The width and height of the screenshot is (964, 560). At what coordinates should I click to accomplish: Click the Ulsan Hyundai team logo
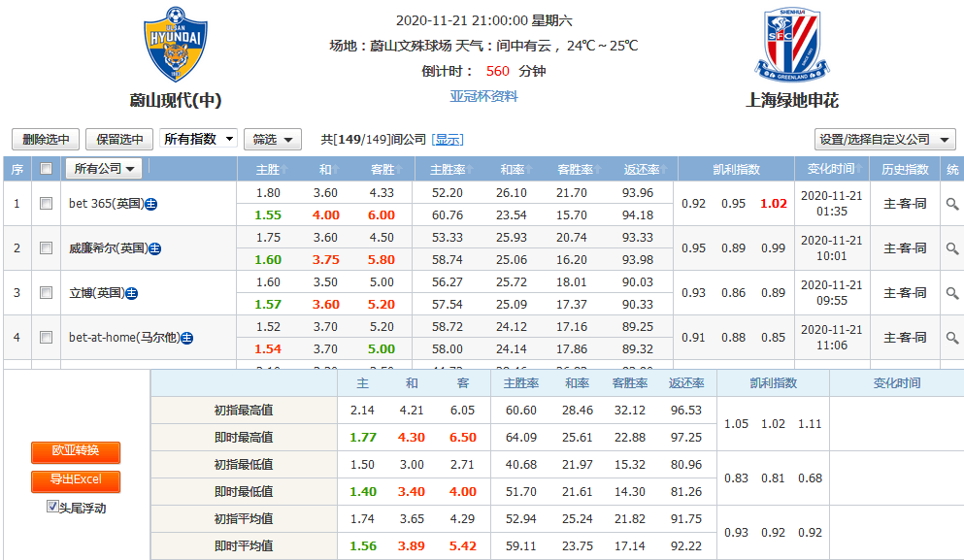tap(176, 46)
